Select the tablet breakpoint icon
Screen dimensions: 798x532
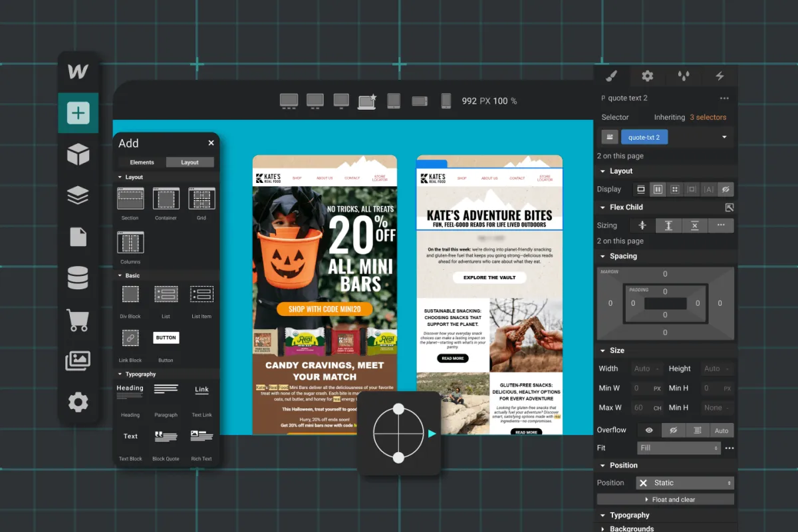pyautogui.click(x=394, y=100)
